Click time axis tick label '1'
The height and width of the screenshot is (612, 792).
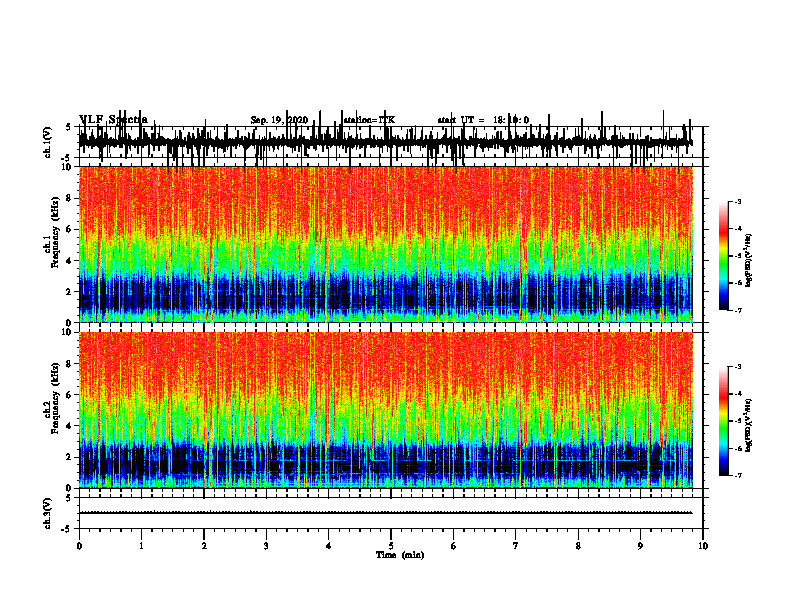point(141,546)
